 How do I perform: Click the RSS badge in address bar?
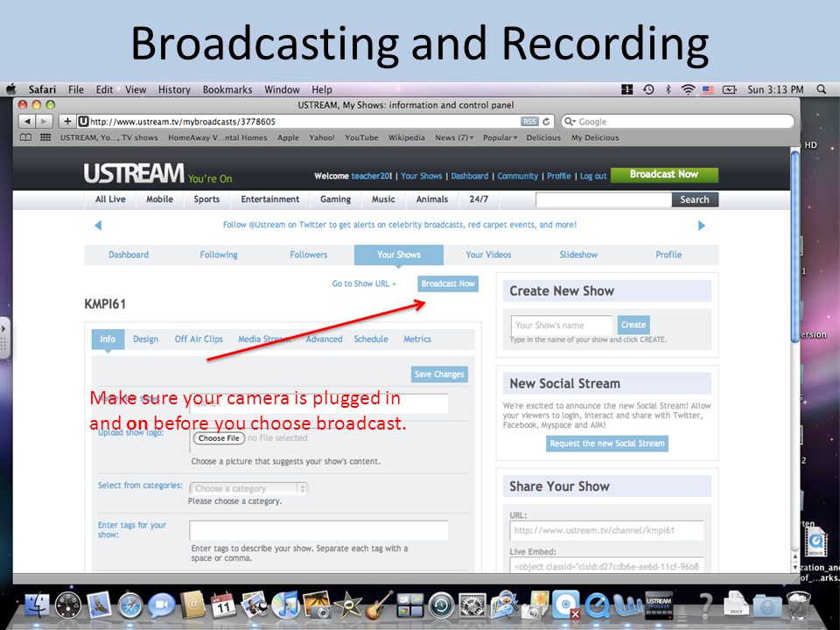coord(529,122)
